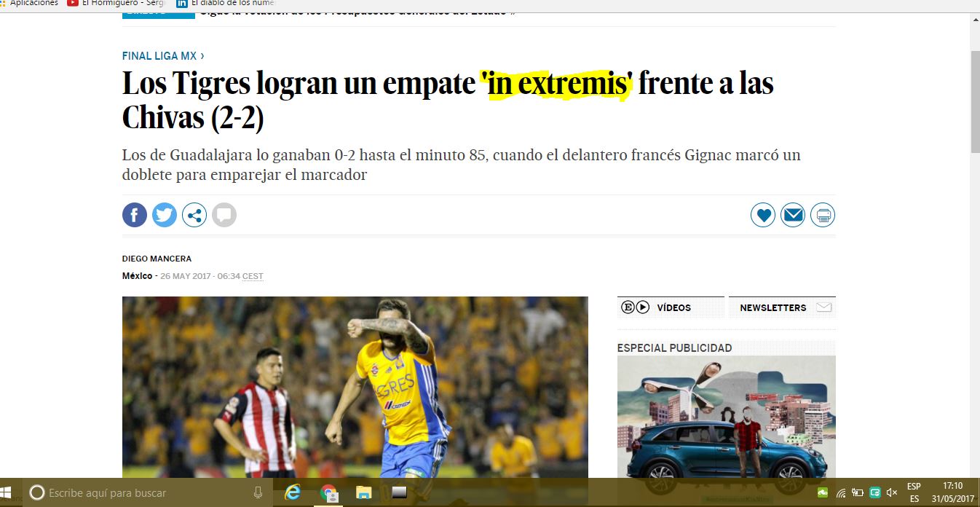
Task: Open El Hormiguero YouTube bookmark
Action: (x=116, y=4)
